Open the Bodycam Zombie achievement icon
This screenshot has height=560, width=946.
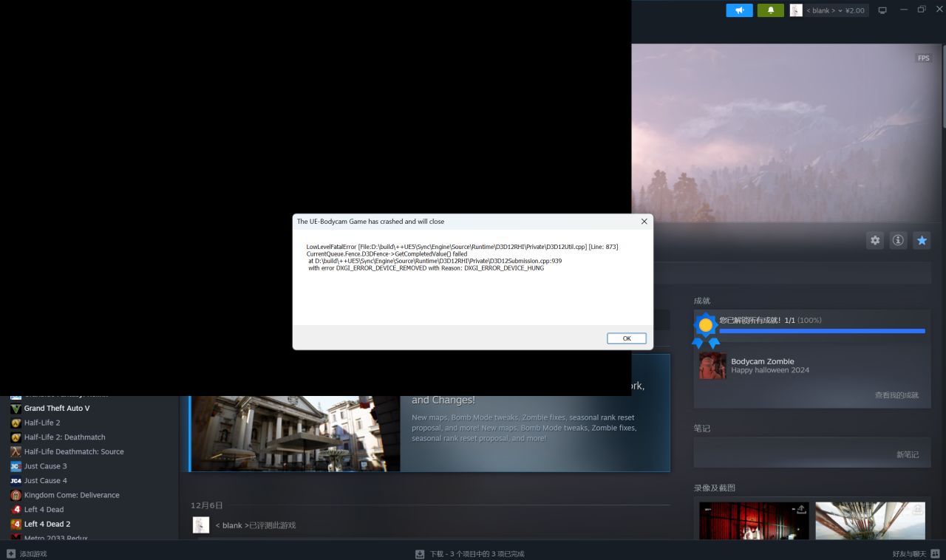tap(712, 366)
